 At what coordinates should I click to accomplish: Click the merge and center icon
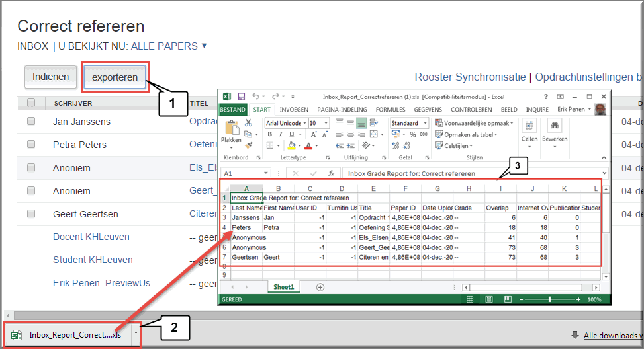(374, 134)
